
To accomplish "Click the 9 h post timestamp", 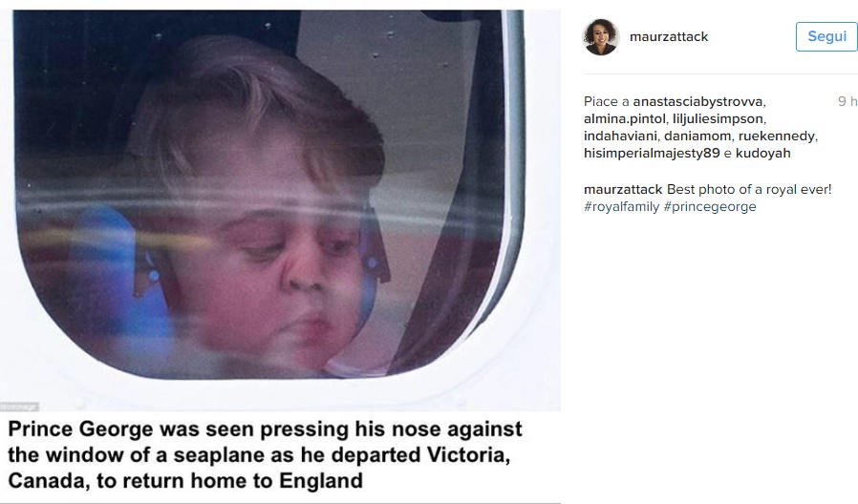I will pyautogui.click(x=847, y=102).
